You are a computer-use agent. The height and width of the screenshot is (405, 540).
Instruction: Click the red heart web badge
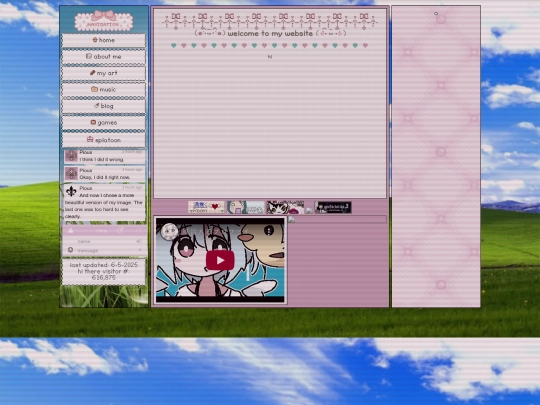point(206,207)
